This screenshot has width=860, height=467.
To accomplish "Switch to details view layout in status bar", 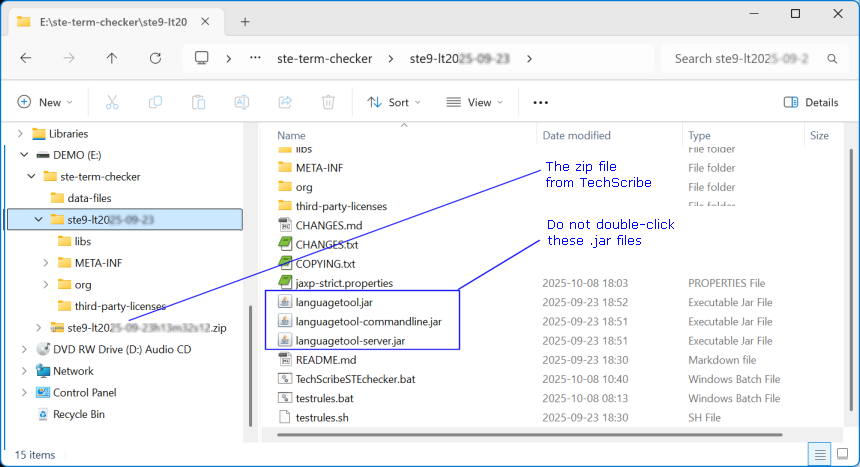I will tap(819, 454).
